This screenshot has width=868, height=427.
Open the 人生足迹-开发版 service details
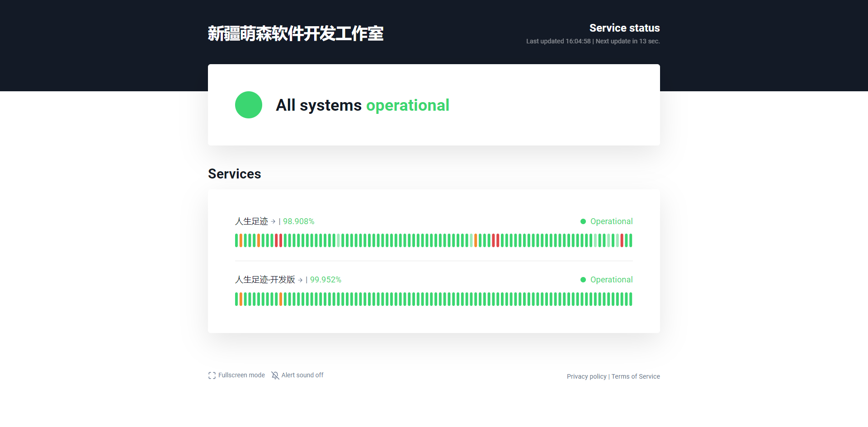265,280
